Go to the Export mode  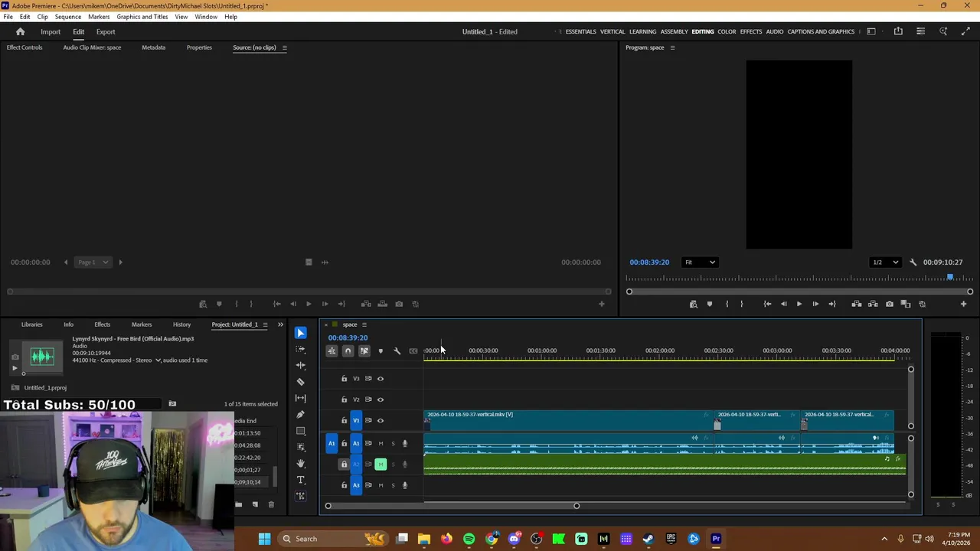coord(106,31)
